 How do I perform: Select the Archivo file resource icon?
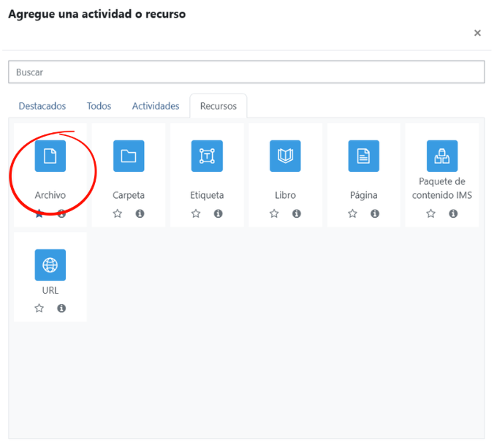[50, 156]
